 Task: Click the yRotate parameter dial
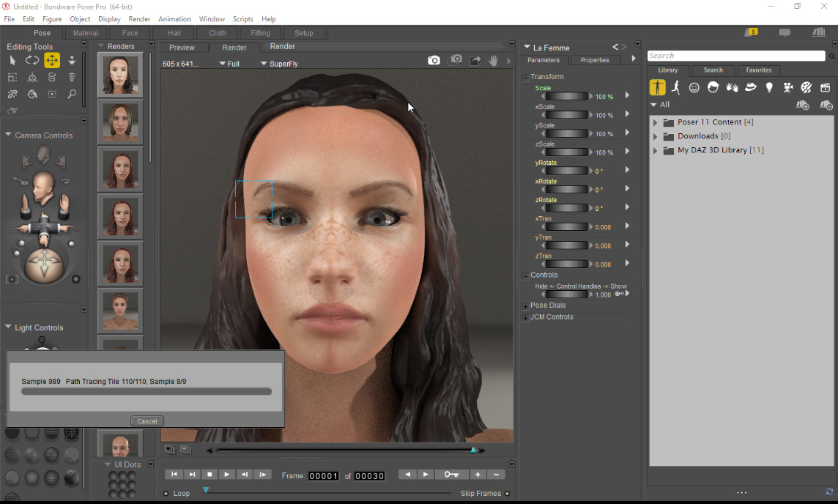click(x=566, y=171)
